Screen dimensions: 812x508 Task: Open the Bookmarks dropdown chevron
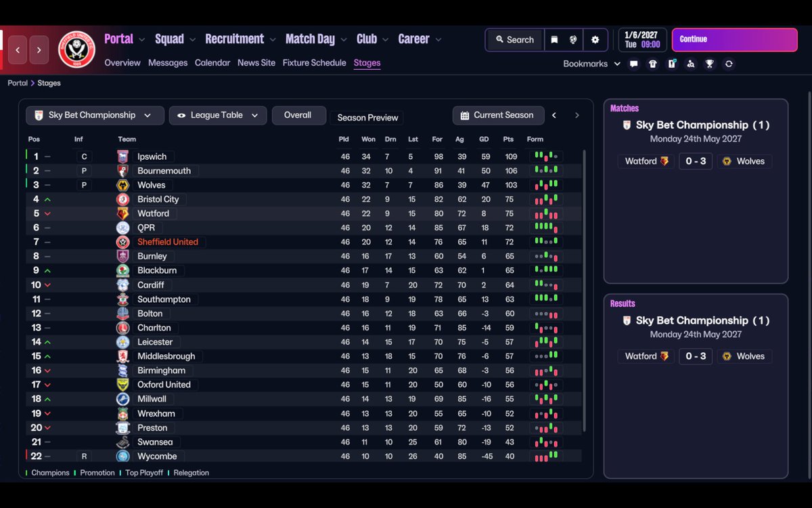[616, 63]
